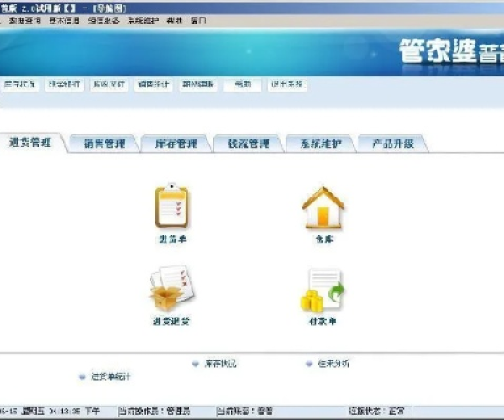504x420 pixels.
Task: Open the 进货单统计 link
Action: click(x=110, y=376)
